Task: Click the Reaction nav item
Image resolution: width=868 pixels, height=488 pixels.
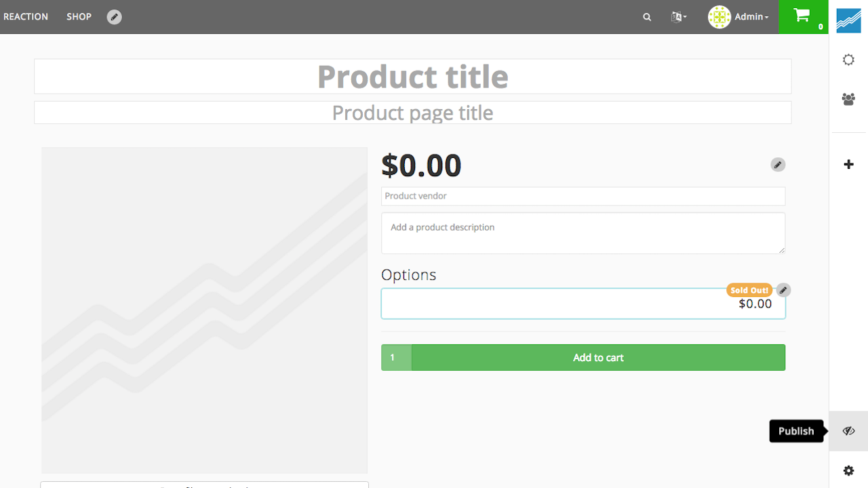Action: click(x=26, y=17)
